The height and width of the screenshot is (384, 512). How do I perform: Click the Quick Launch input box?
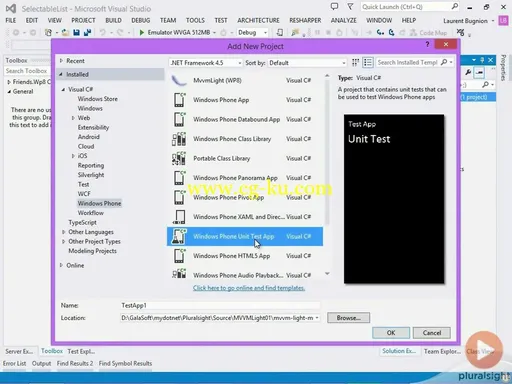(406, 6)
